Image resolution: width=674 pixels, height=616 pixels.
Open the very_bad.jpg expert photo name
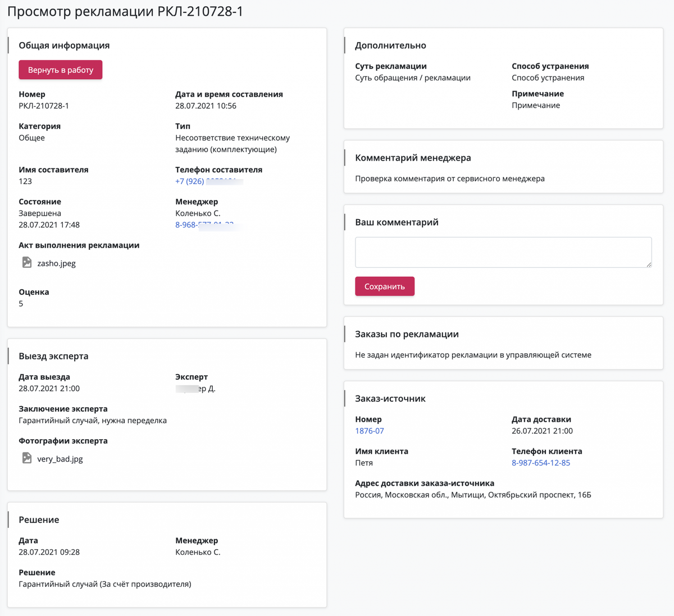pos(60,459)
